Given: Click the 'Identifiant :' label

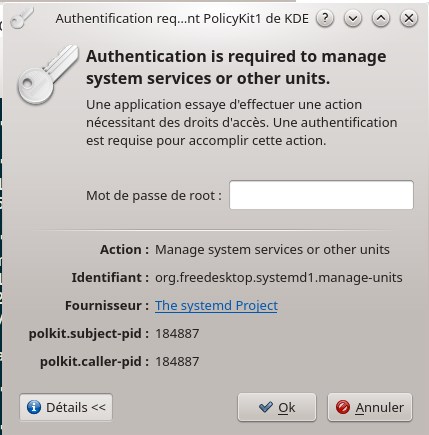Looking at the screenshot, I should pos(110,278).
